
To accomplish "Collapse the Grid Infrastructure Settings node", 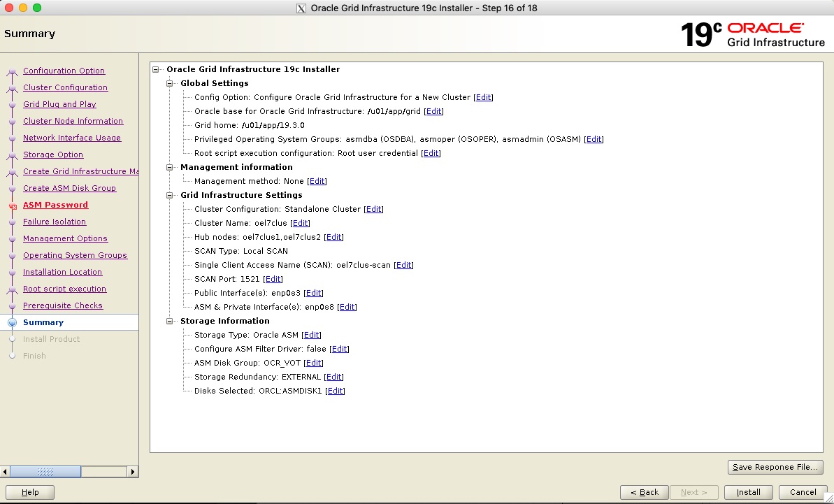I will (170, 195).
